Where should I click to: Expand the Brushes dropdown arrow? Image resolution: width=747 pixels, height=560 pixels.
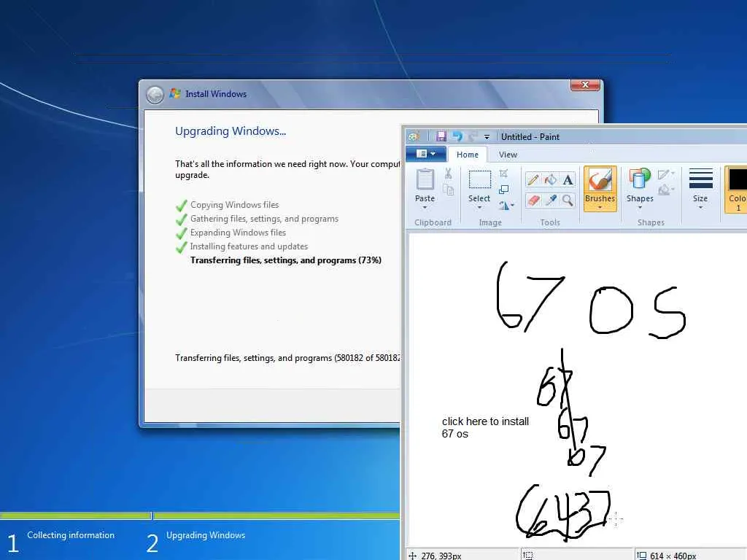pos(600,208)
